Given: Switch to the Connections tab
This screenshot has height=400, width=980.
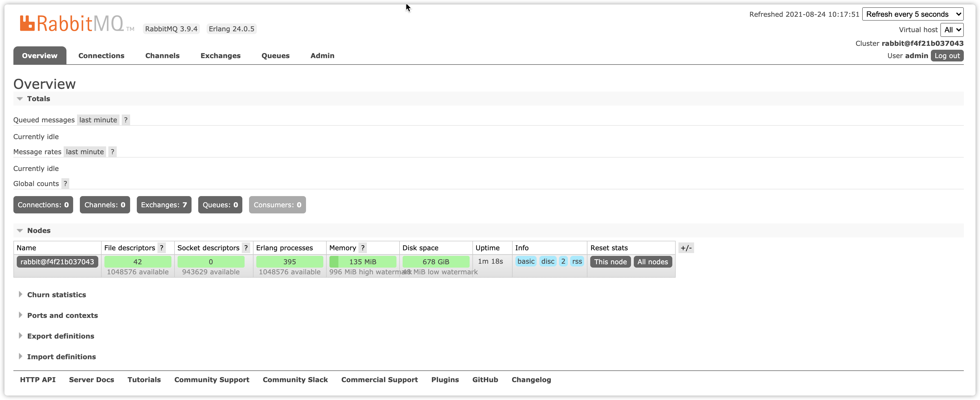Looking at the screenshot, I should click(x=101, y=56).
